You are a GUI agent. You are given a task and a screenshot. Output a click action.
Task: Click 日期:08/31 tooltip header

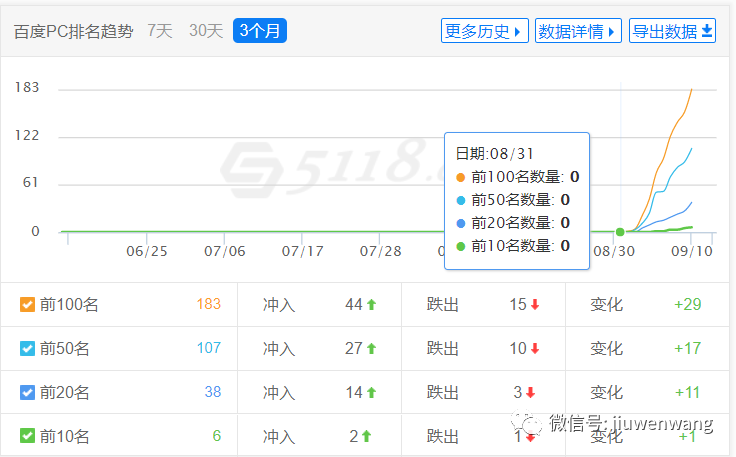(x=495, y=154)
